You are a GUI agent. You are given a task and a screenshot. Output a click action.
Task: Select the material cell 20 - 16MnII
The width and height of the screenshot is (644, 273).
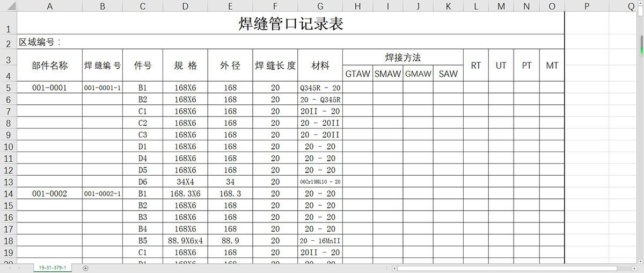[320, 241]
